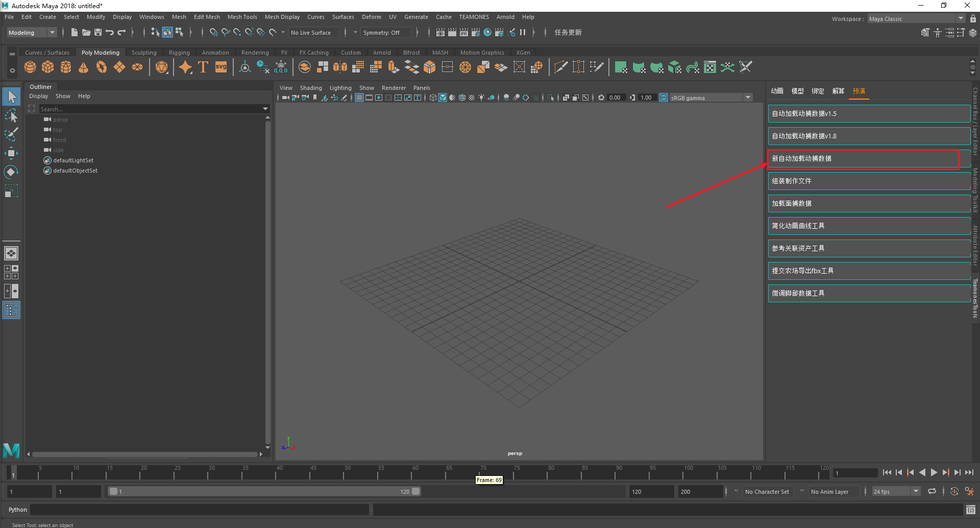Open the TEAMONES menu
The image size is (980, 528).
pos(474,17)
